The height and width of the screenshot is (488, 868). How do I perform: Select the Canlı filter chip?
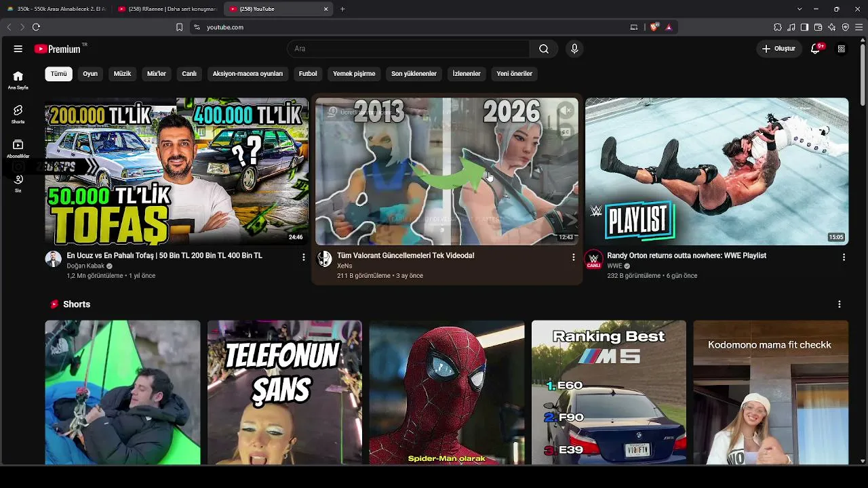tap(189, 74)
